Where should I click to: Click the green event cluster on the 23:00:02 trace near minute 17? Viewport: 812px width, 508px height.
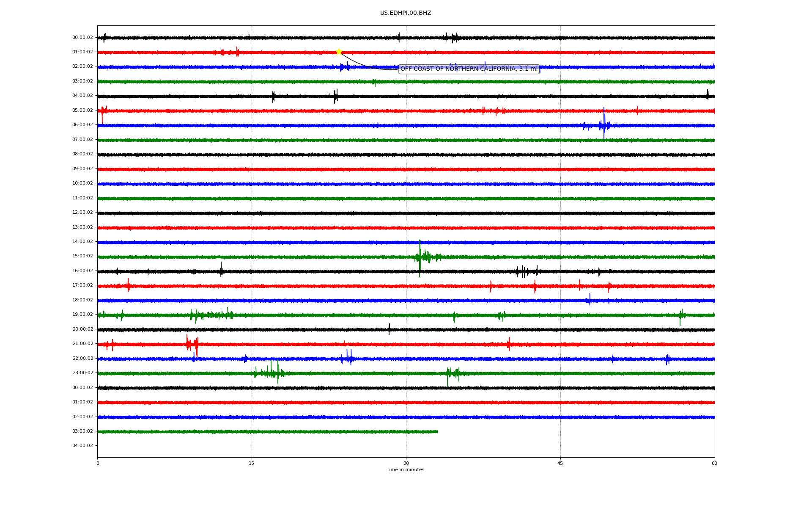pos(271,372)
